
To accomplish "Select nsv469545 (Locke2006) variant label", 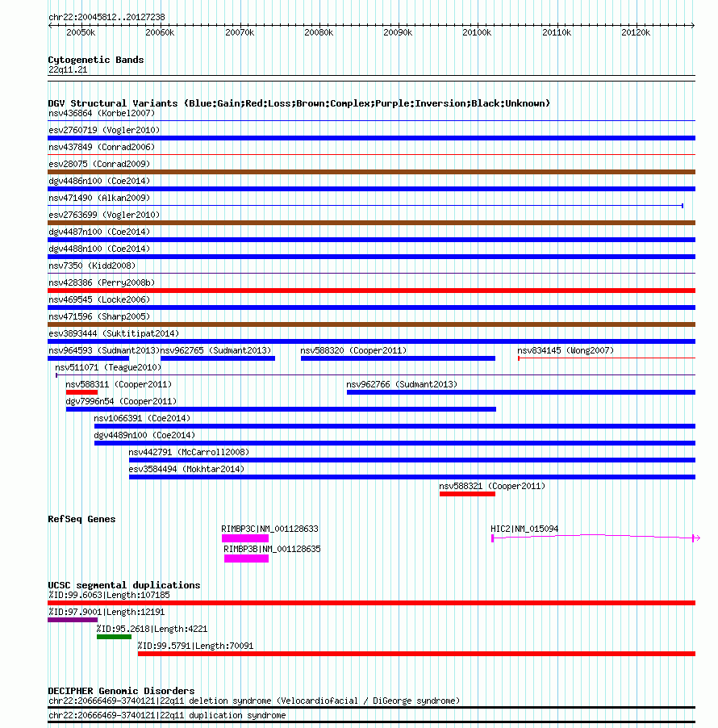I will 99,299.
